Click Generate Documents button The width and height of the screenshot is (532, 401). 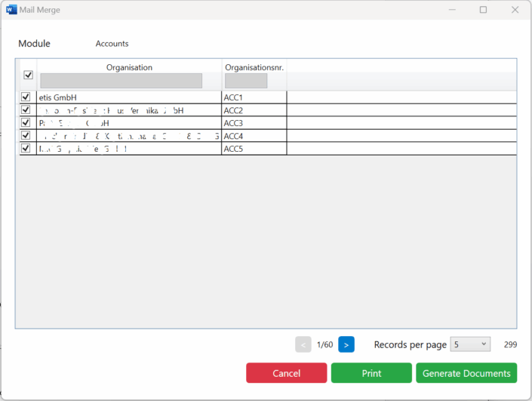[x=466, y=373]
